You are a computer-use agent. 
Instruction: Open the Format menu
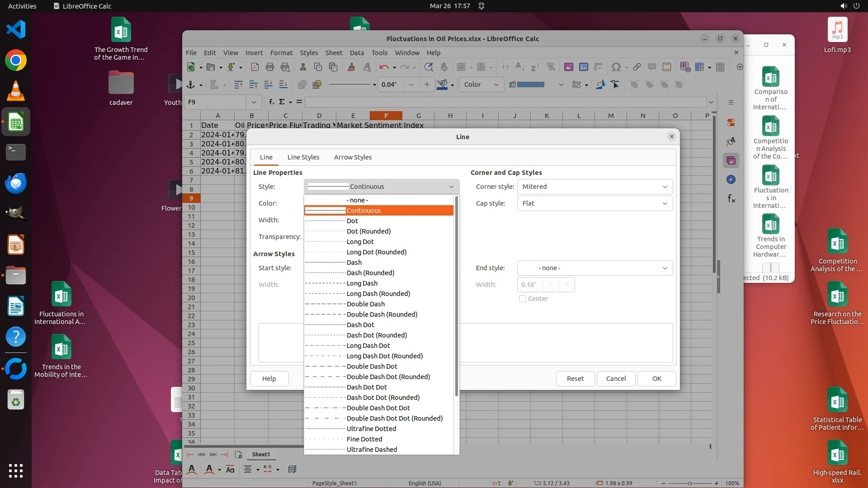click(x=281, y=53)
